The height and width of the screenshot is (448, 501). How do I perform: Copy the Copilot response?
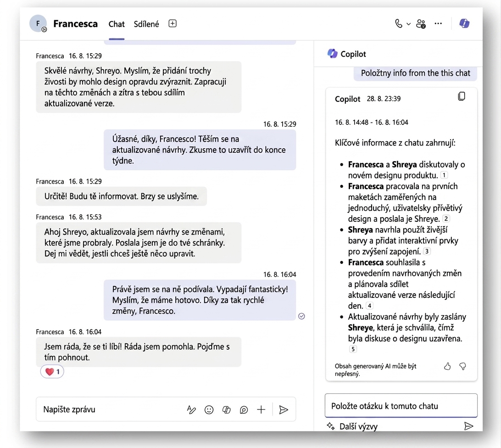tap(462, 96)
